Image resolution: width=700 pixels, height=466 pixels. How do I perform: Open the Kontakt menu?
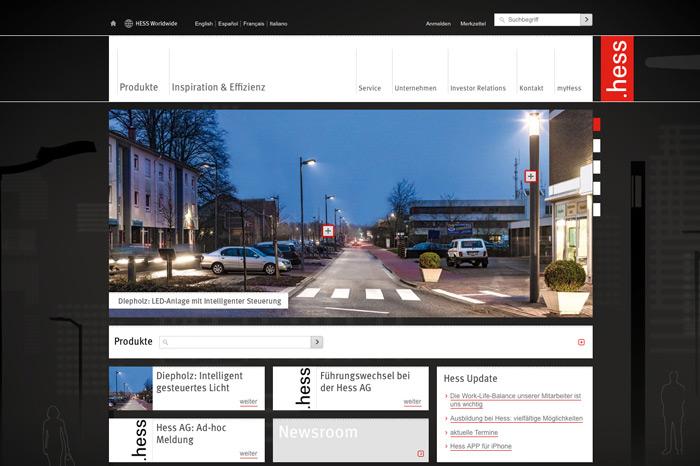[531, 88]
